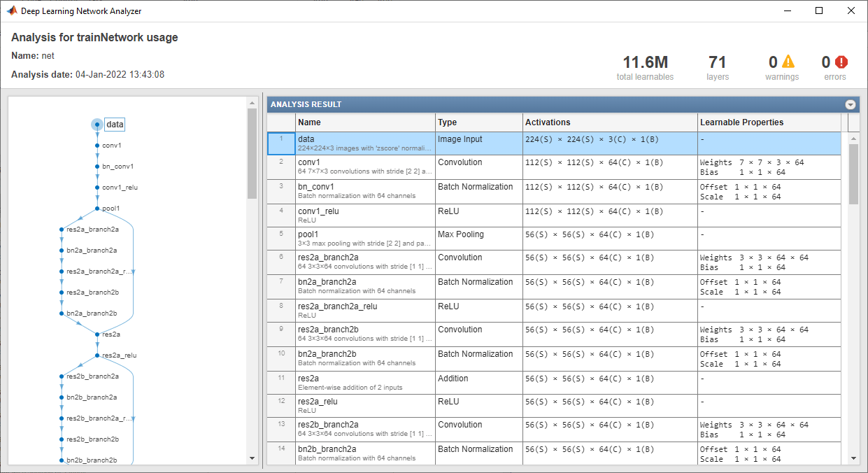Viewport: 868px width, 473px height.
Task: Select bn2a_branch2a row in the table
Action: point(554,287)
